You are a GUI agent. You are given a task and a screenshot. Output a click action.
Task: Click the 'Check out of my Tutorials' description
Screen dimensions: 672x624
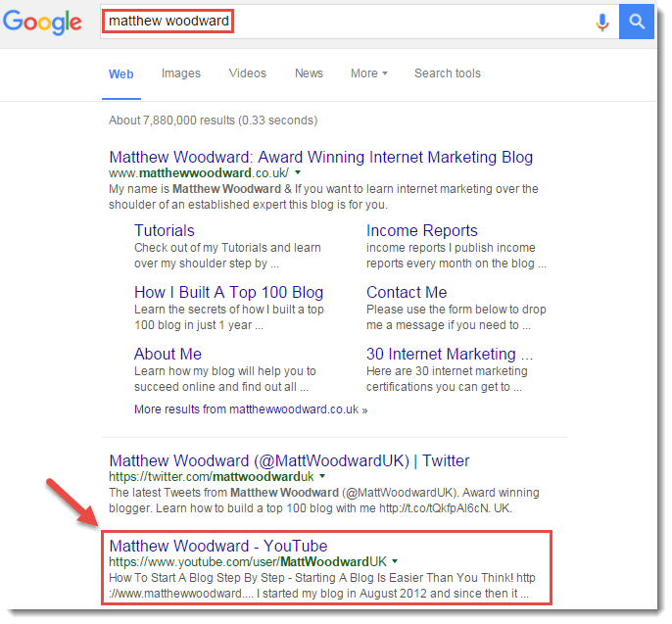coord(227,256)
